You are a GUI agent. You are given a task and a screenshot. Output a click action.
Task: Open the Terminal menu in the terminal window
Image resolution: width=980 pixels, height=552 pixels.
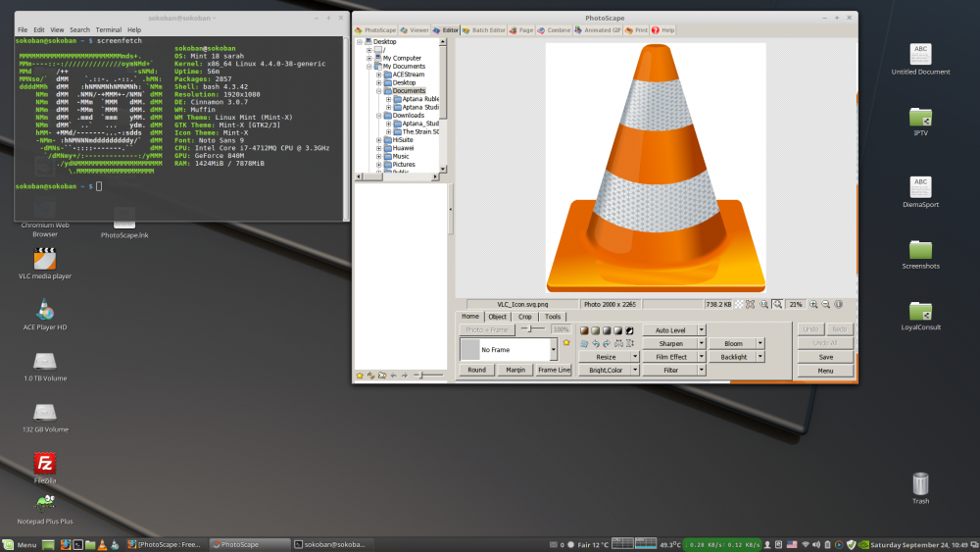(x=109, y=30)
